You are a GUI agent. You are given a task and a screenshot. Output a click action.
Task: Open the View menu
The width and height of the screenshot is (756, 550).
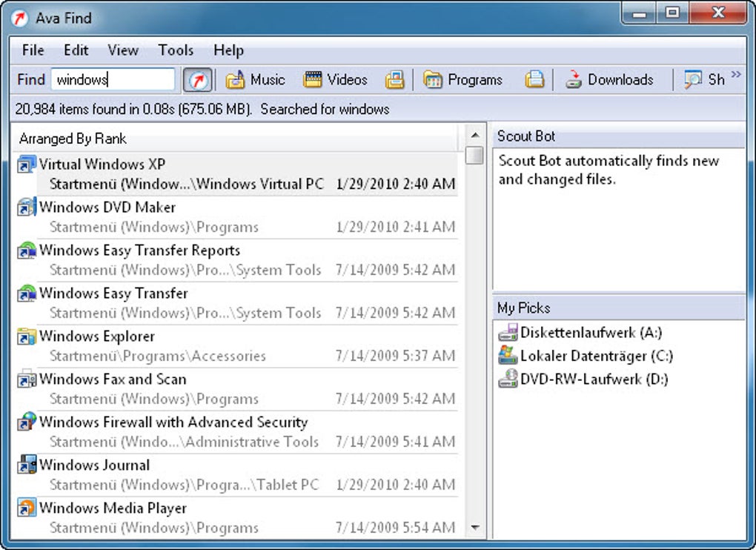123,50
